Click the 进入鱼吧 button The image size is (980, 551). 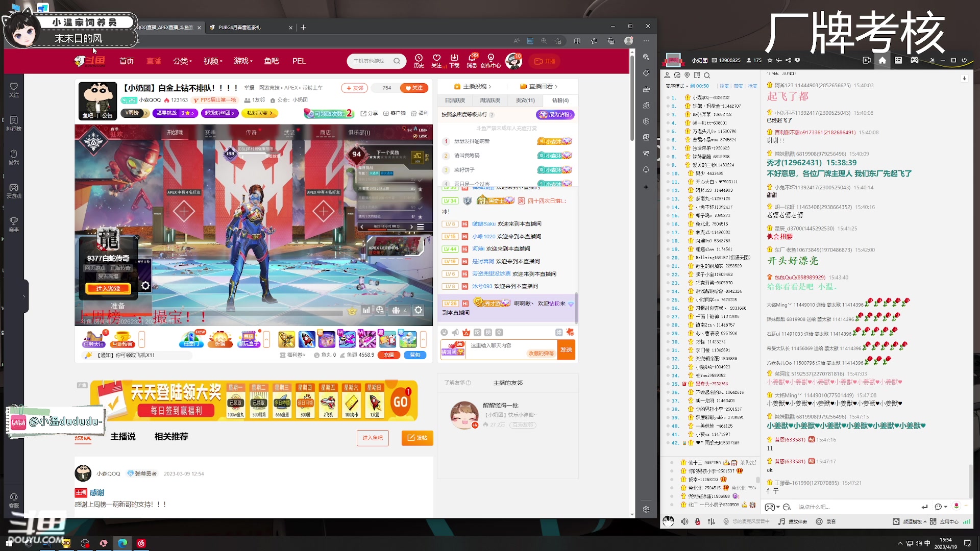(373, 438)
